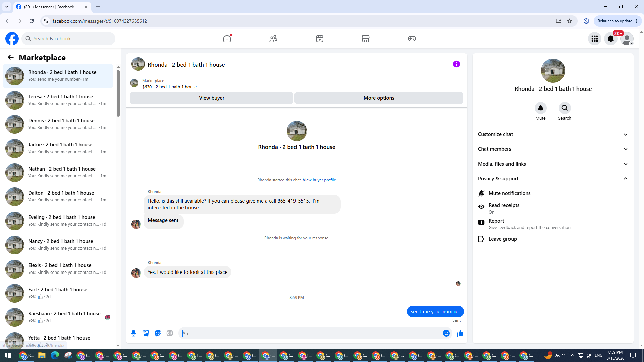This screenshot has height=362, width=644.
Task: Record a voice clip with microphone icon
Action: [x=133, y=333]
